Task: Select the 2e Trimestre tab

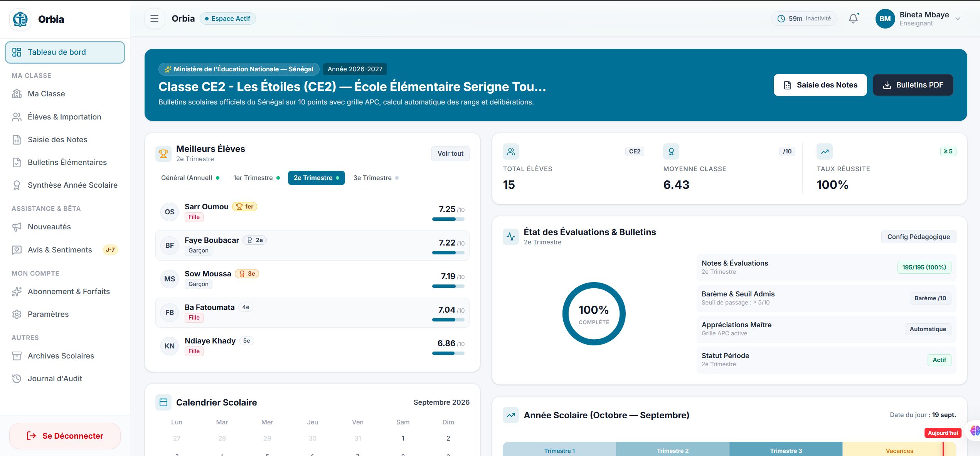Action: tap(316, 178)
